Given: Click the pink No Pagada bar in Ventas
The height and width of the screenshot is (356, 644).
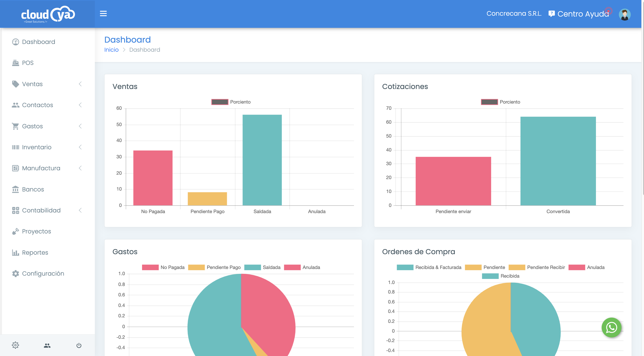Looking at the screenshot, I should [153, 178].
